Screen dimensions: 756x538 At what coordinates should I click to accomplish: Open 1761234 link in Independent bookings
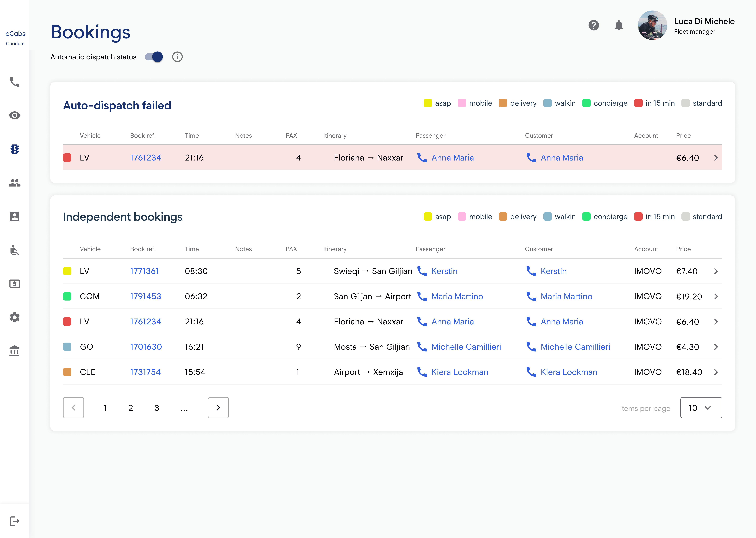coord(146,322)
